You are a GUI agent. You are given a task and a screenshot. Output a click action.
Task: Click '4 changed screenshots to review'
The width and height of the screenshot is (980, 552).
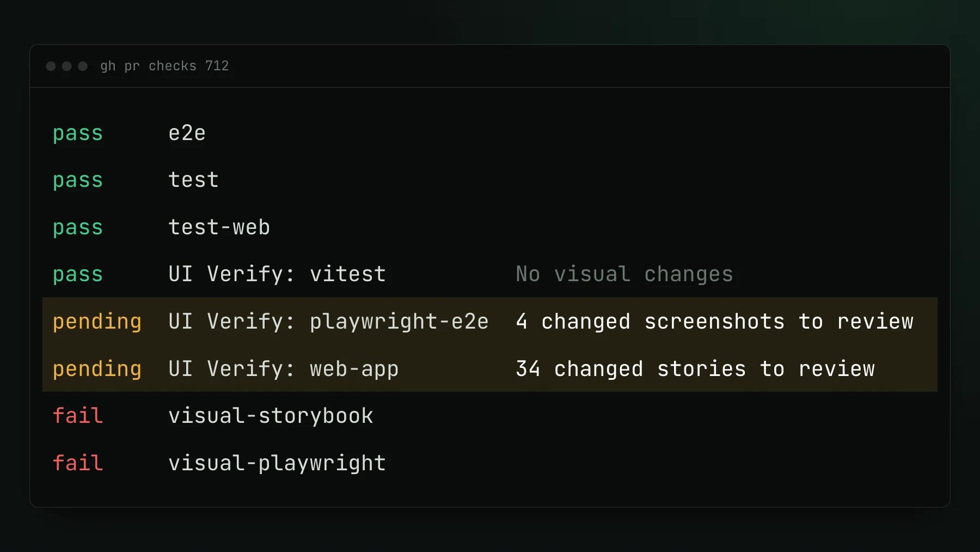pyautogui.click(x=715, y=322)
